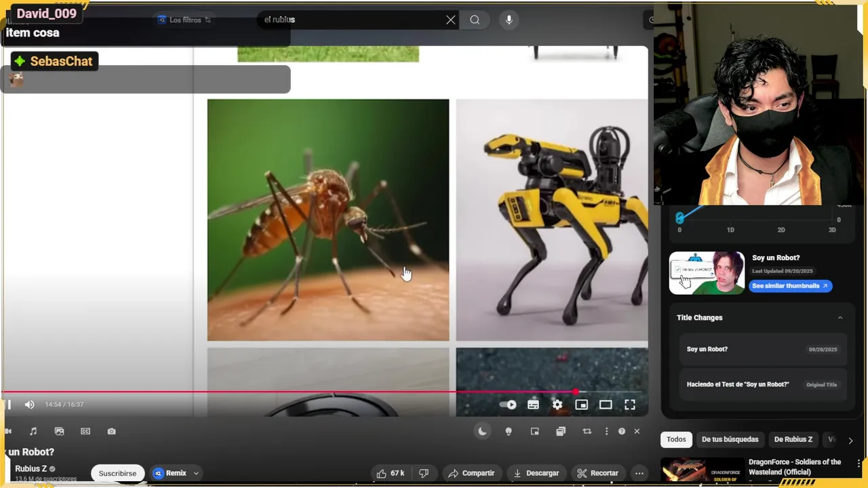Open DragonForce Soldiers of the Wasteland video
Viewport: 868px width, 488px height.
(x=795, y=467)
